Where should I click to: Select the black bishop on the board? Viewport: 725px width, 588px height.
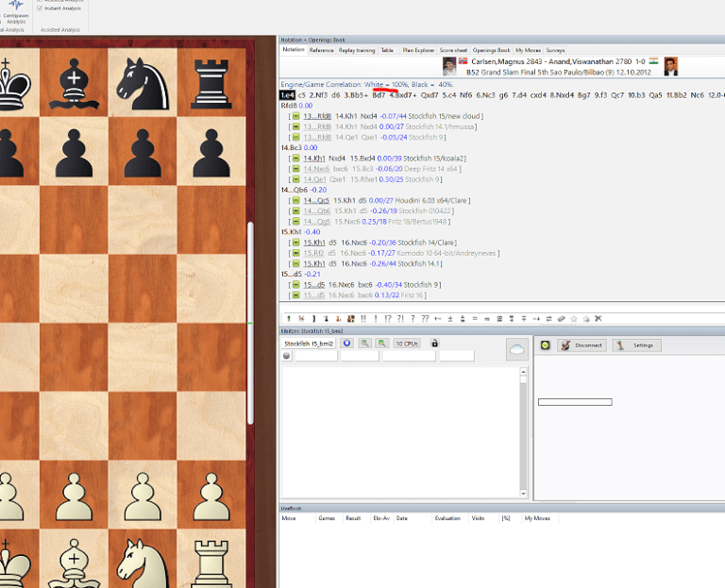(74, 83)
